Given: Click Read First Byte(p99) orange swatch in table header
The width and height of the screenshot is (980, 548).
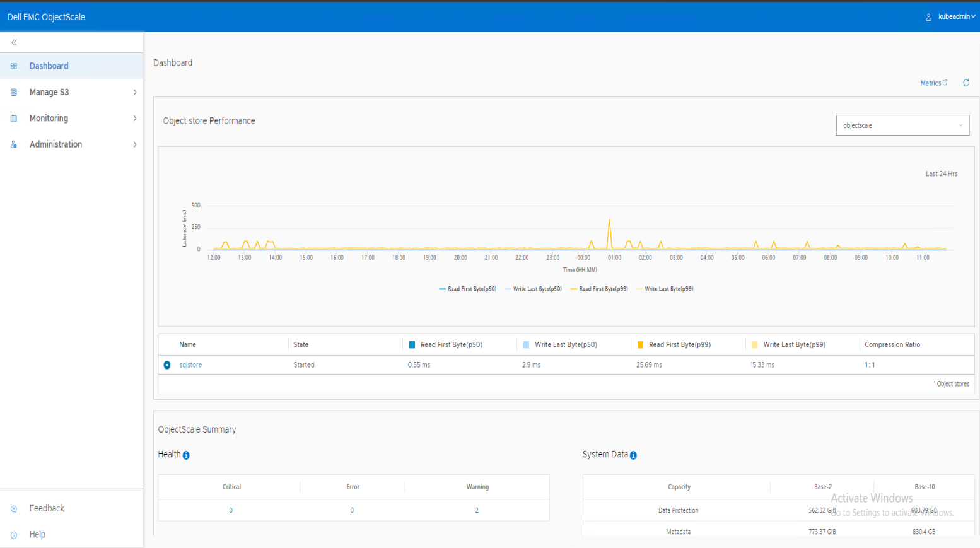Looking at the screenshot, I should tap(641, 345).
